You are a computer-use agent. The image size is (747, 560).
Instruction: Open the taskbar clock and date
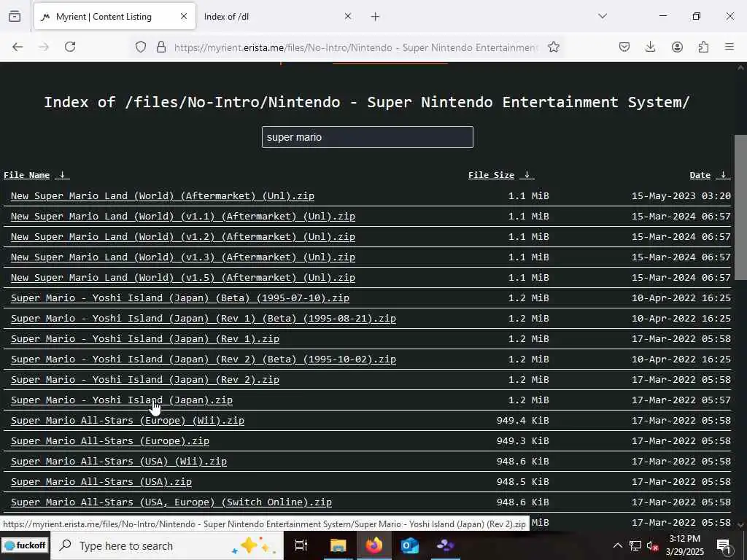pyautogui.click(x=684, y=545)
